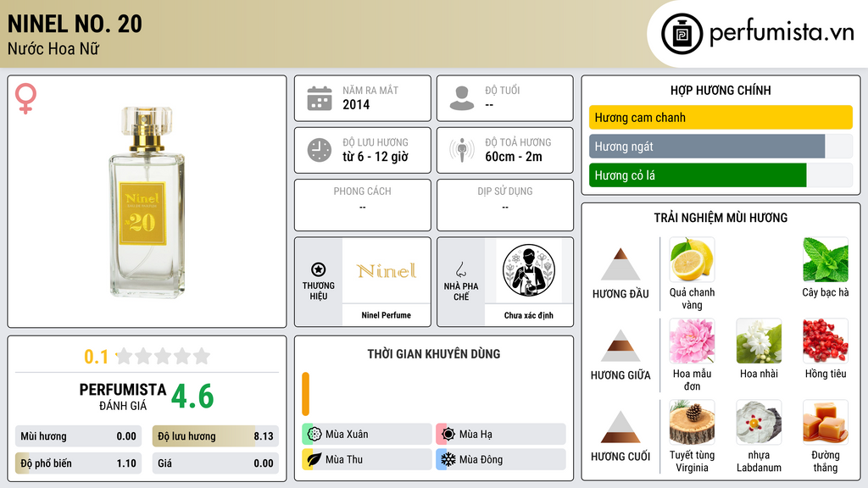Click the star badge icon above Thương hiệu

(319, 269)
